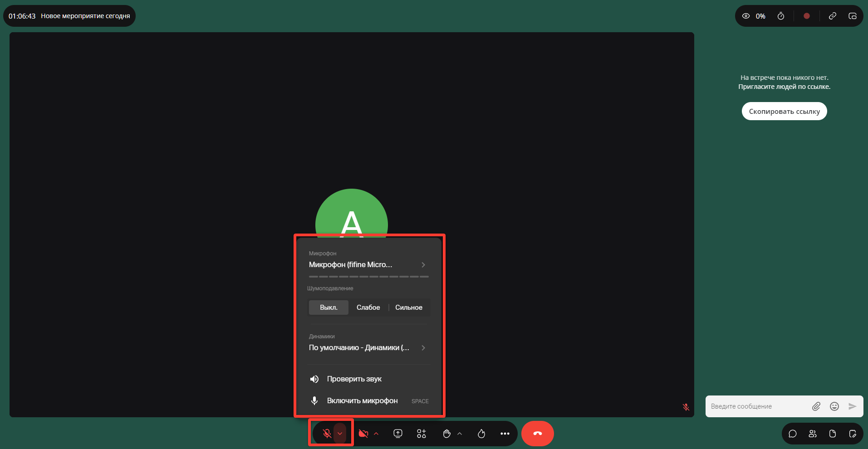
Task: Show the participants list
Action: [x=813, y=434]
